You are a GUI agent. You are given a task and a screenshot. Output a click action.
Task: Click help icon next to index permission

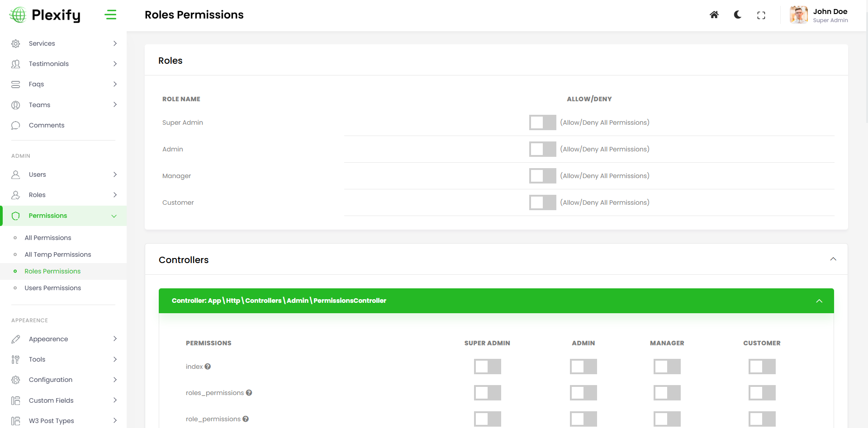[208, 367]
